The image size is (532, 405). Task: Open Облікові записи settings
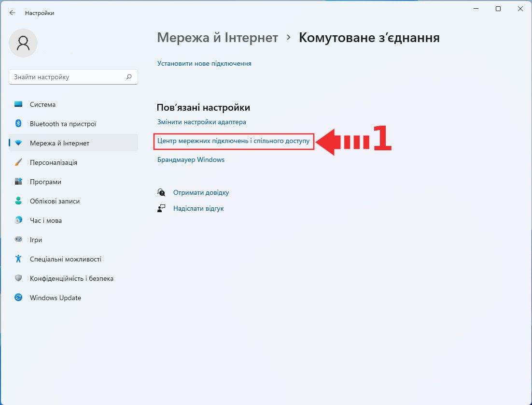(73, 201)
